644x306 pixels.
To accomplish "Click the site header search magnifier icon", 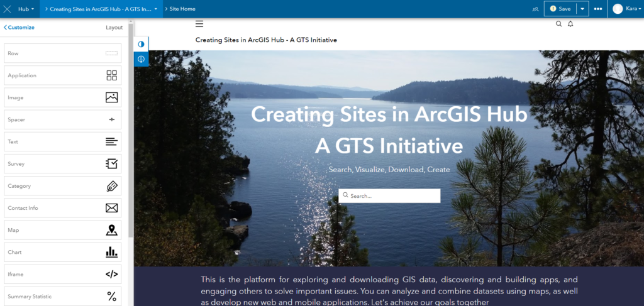I will click(x=558, y=24).
